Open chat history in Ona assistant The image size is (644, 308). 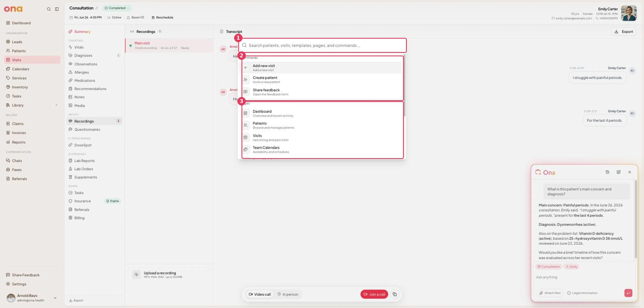(x=607, y=172)
